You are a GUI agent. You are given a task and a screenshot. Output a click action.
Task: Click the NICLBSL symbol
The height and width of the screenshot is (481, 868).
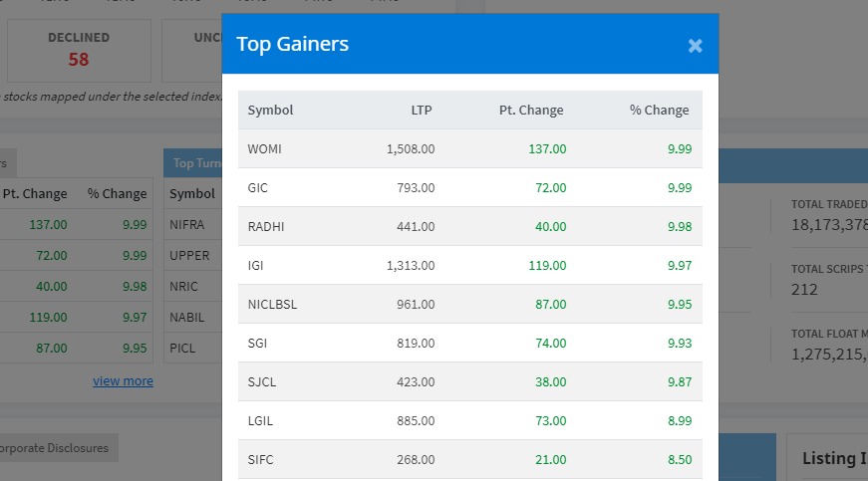272,304
